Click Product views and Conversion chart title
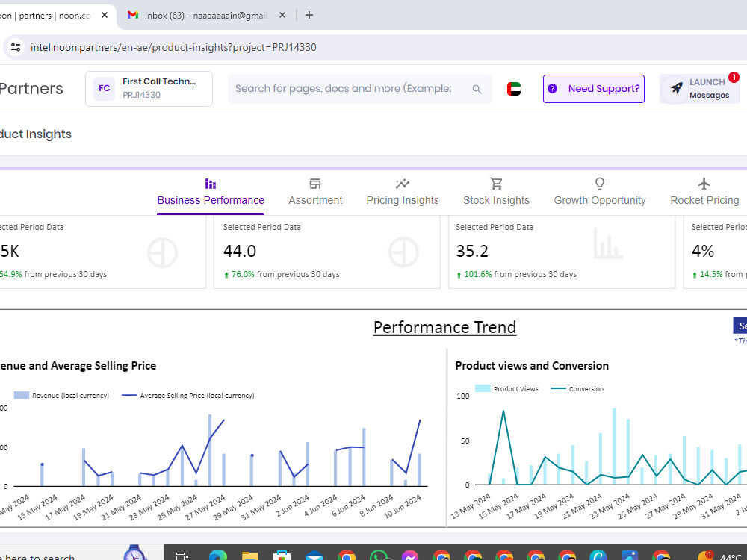Viewport: 747px width, 560px height. pos(532,366)
